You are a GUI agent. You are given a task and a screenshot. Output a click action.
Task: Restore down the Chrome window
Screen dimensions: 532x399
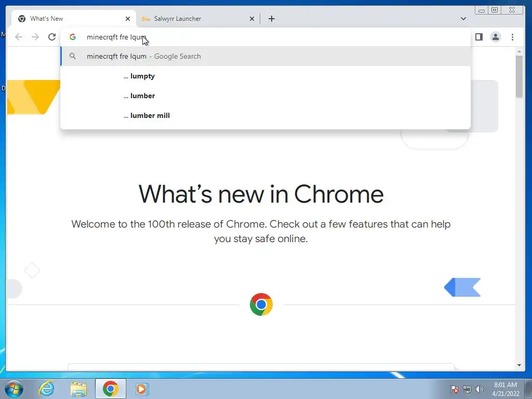pyautogui.click(x=495, y=10)
